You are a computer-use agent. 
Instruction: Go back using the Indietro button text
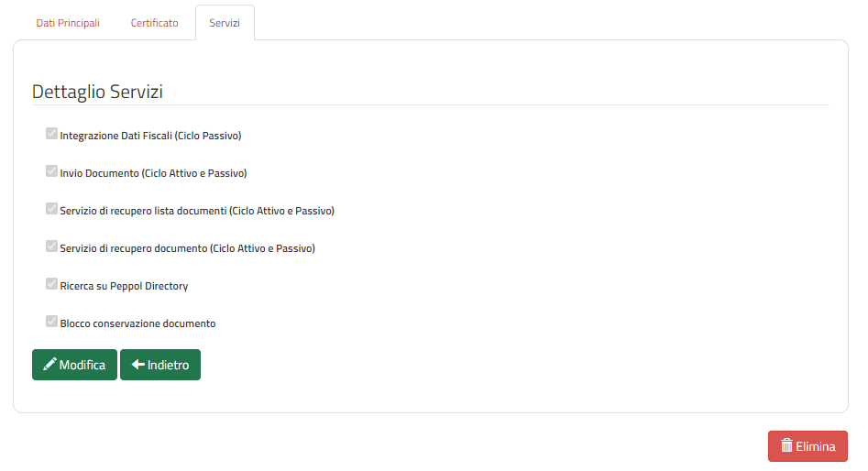point(169,365)
